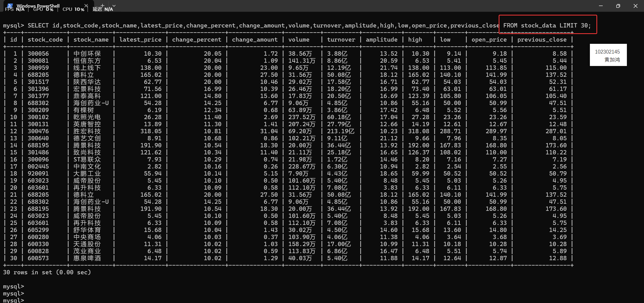Close the Windows PowerShell tab
This screenshot has width=644, height=303.
(x=86, y=6)
